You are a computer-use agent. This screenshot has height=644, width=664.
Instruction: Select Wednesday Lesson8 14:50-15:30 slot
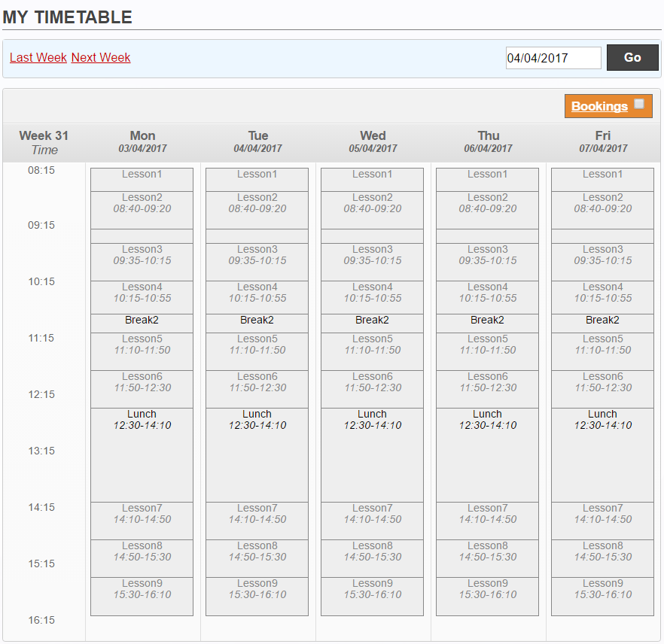[372, 558]
